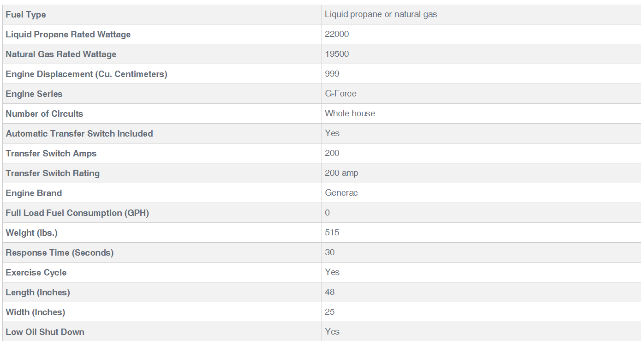
Task: Click the Fuel Type label cell
Action: click(162, 15)
